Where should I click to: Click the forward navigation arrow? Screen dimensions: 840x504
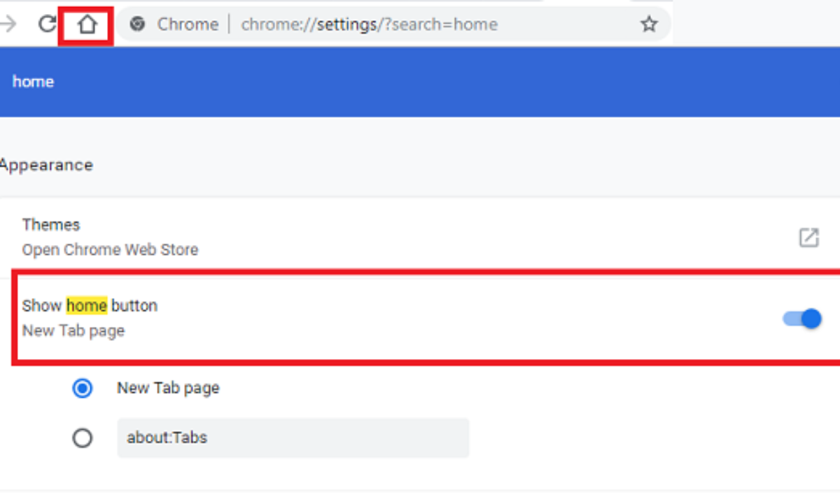(9, 24)
